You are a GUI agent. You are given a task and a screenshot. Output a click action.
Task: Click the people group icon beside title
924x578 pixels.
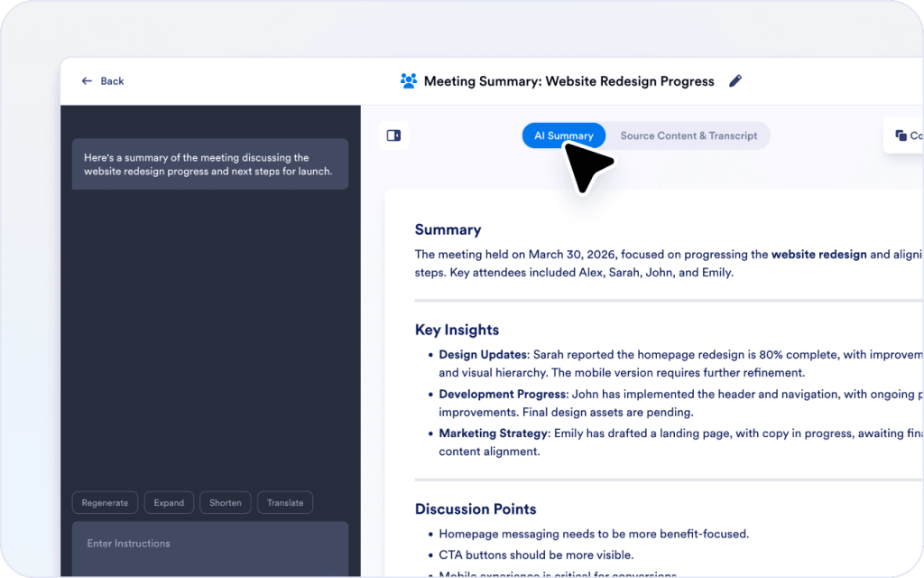tap(409, 81)
